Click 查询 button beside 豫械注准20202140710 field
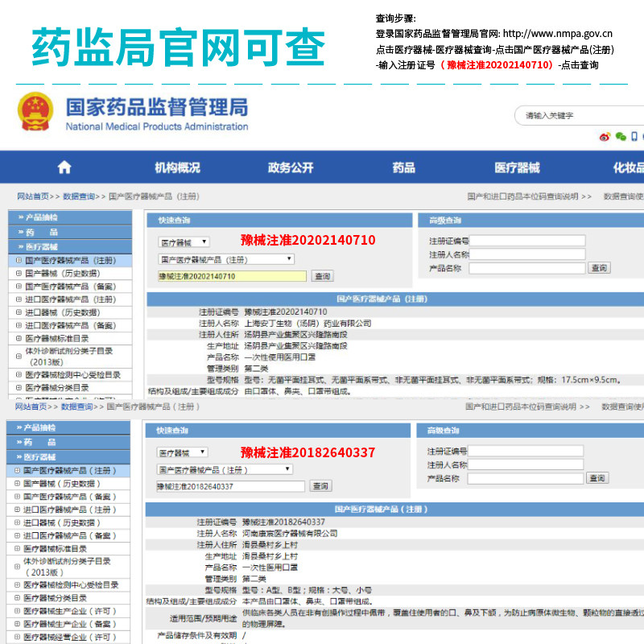The width and height of the screenshot is (644, 644). click(323, 276)
